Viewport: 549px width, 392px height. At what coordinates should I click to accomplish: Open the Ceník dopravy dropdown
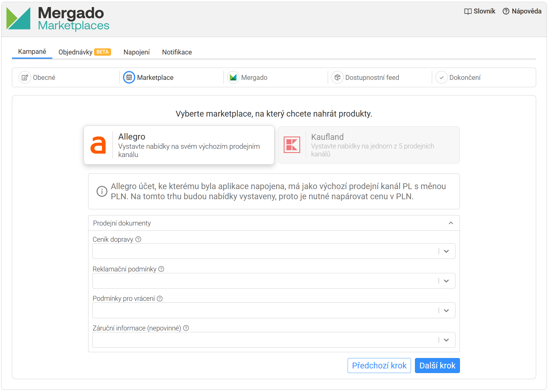coord(274,251)
